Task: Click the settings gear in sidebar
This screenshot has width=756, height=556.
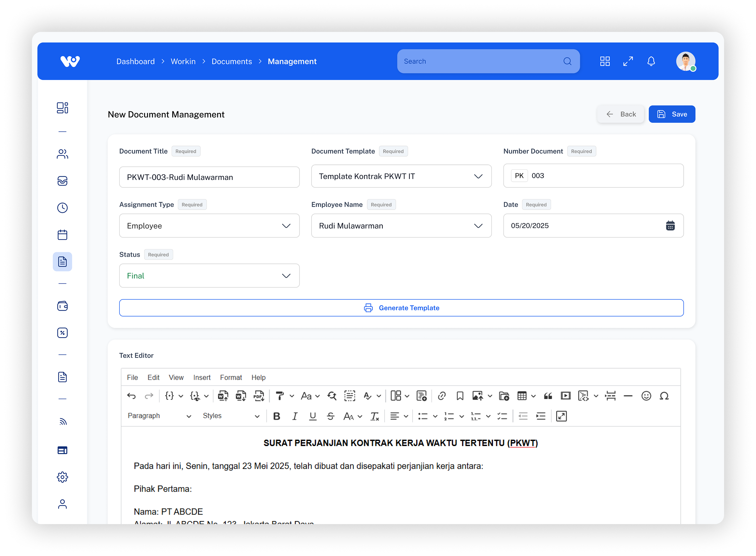Action: coord(62,477)
